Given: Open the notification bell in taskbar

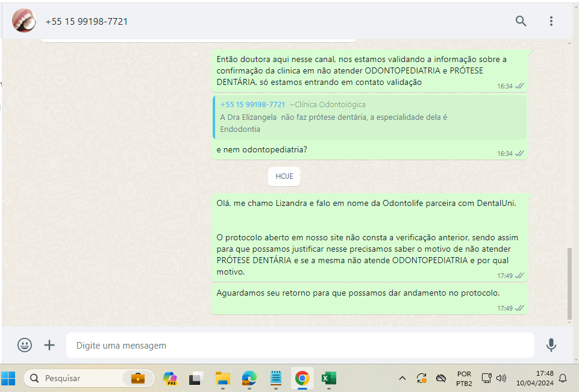Looking at the screenshot, I should coord(563,378).
